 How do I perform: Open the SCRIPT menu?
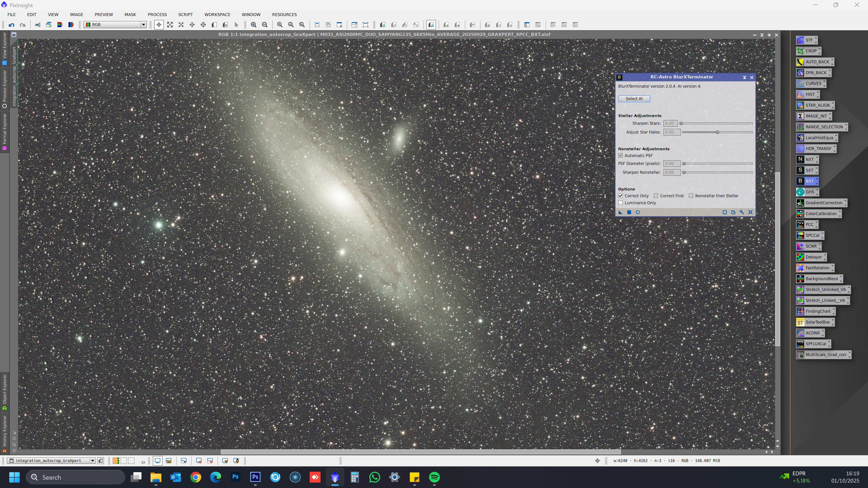point(185,14)
